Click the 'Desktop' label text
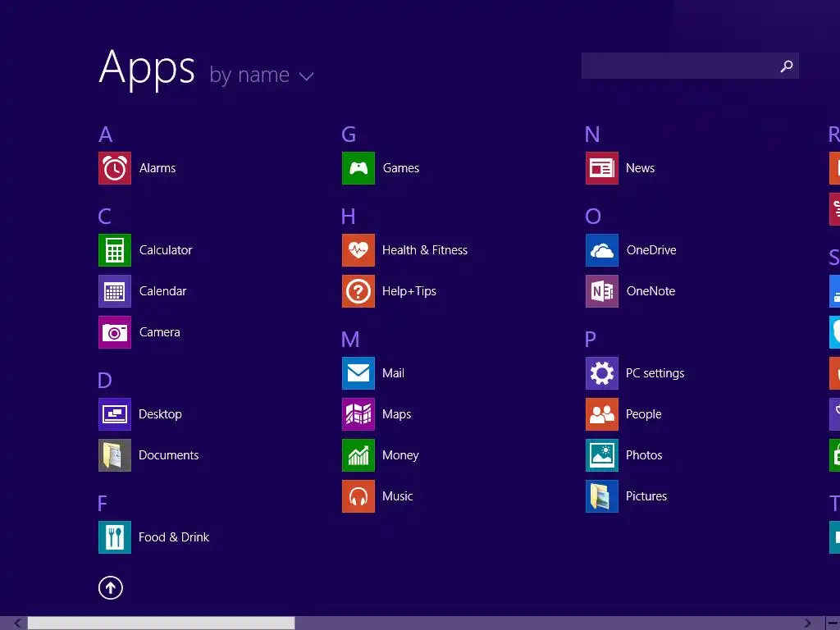 click(160, 414)
